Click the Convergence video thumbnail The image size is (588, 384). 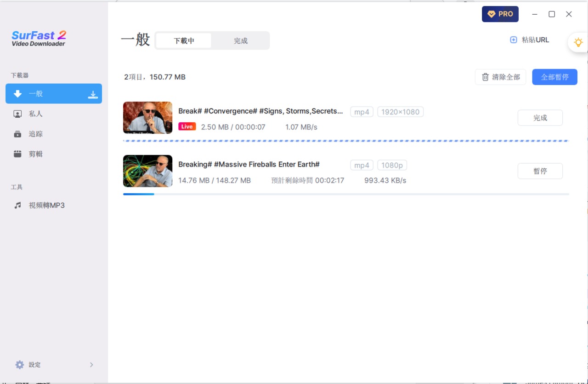[147, 118]
